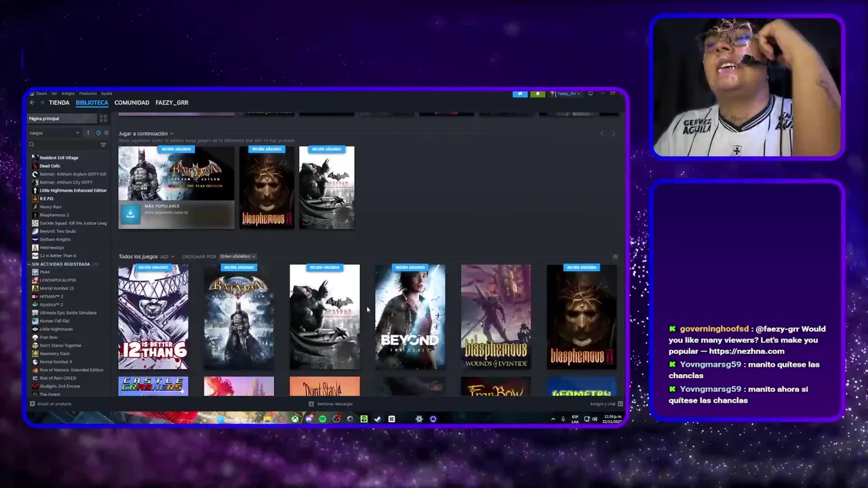This screenshot has height=488, width=868.
Task: Select Little Nightmares Enhanced Edition in sidebar
Action: pyautogui.click(x=69, y=190)
